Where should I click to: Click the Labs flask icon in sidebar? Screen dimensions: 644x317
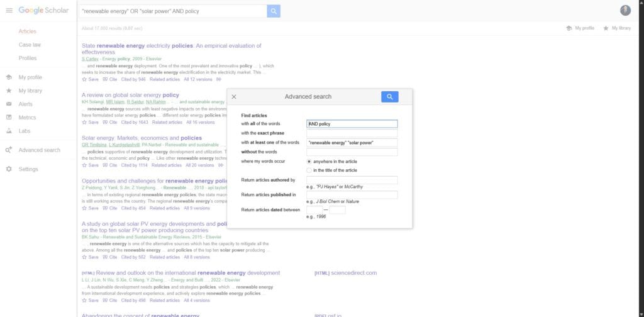pos(9,131)
